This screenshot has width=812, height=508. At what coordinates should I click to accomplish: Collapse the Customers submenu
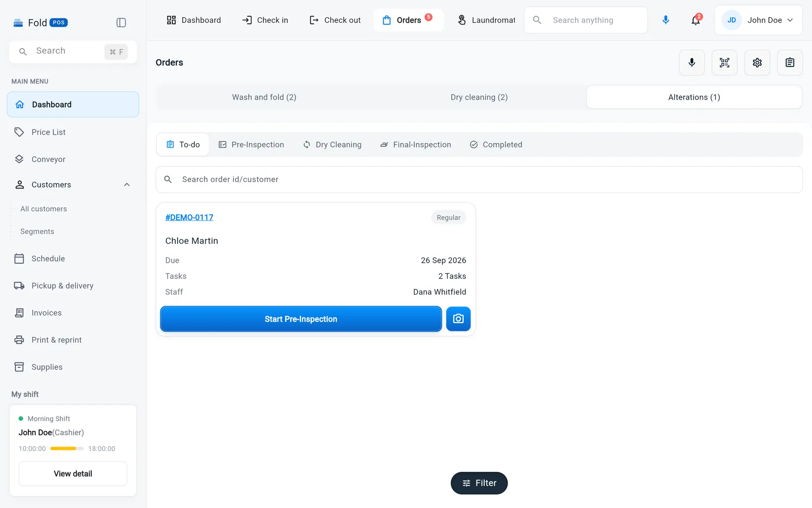coord(127,184)
